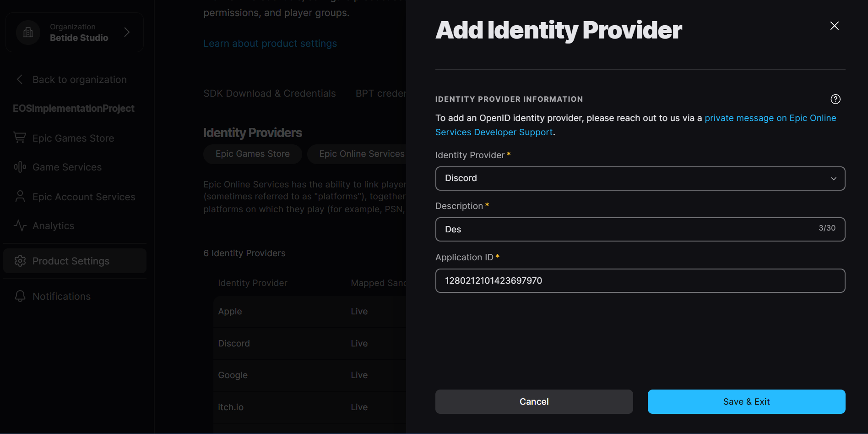Open the Identity Provider dropdown showing Discord
This screenshot has height=434, width=868.
[640, 178]
